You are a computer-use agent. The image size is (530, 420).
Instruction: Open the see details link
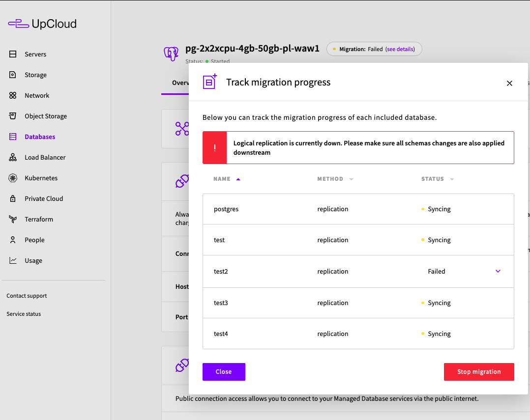coord(400,49)
